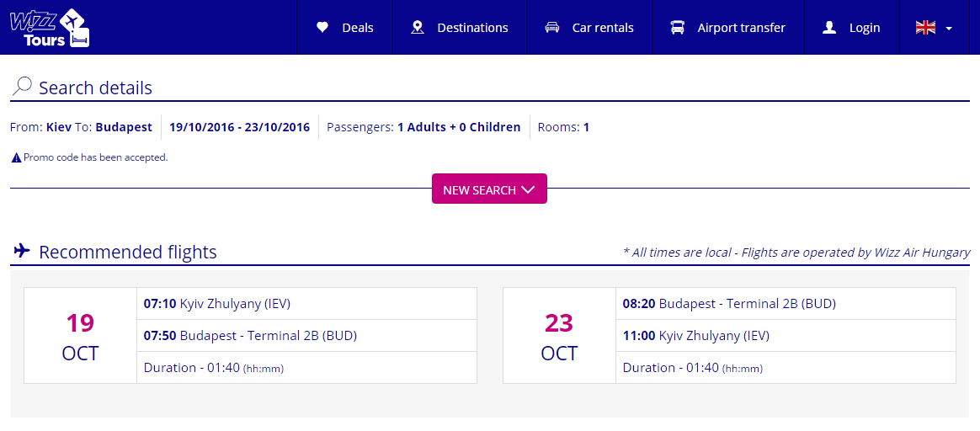
Task: Open the language dropdown arrow
Action: click(x=949, y=28)
